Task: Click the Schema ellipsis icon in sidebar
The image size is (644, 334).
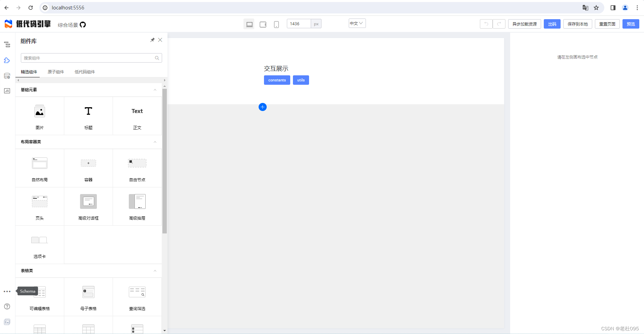Action: [x=7, y=291]
